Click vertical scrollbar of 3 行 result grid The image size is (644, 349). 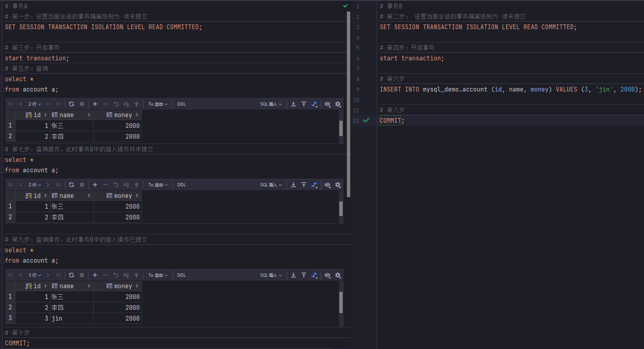click(x=341, y=302)
